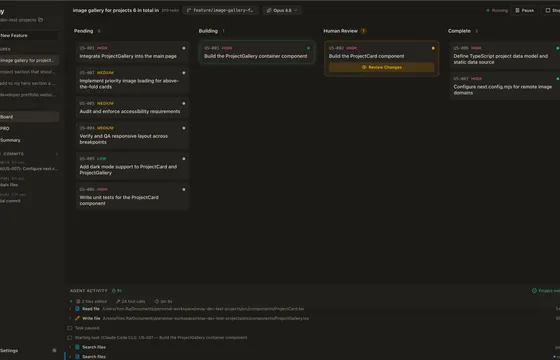Open the PRD view in the sidebar
560x360 pixels.
[29, 129]
